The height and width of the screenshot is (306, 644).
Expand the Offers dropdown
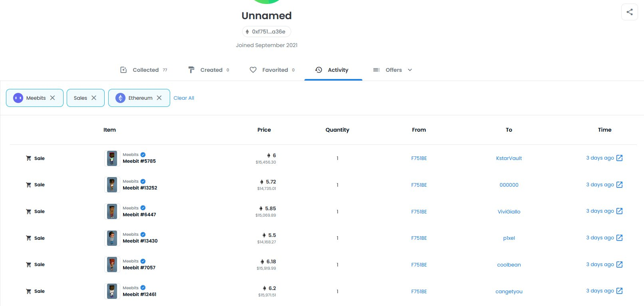[392, 70]
